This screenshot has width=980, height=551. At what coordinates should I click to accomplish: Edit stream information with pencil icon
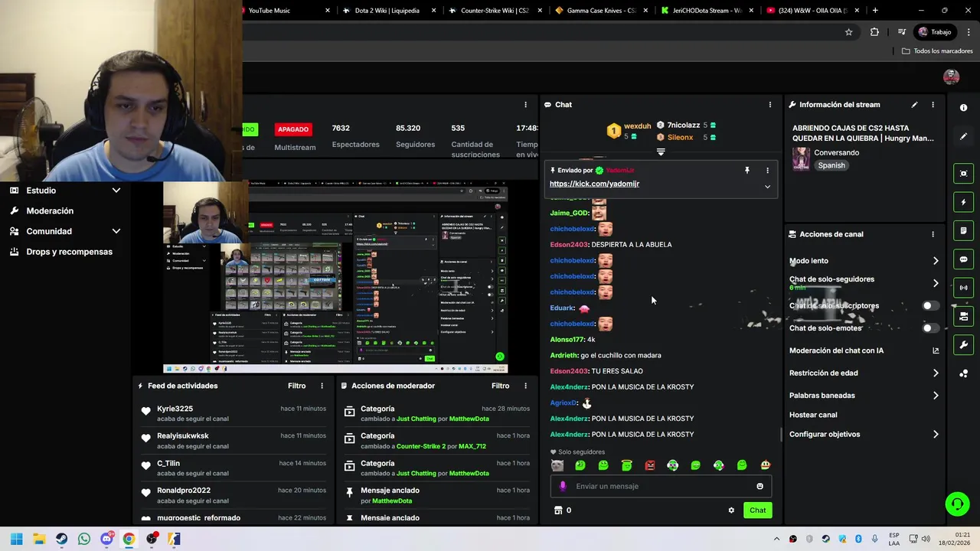point(914,105)
